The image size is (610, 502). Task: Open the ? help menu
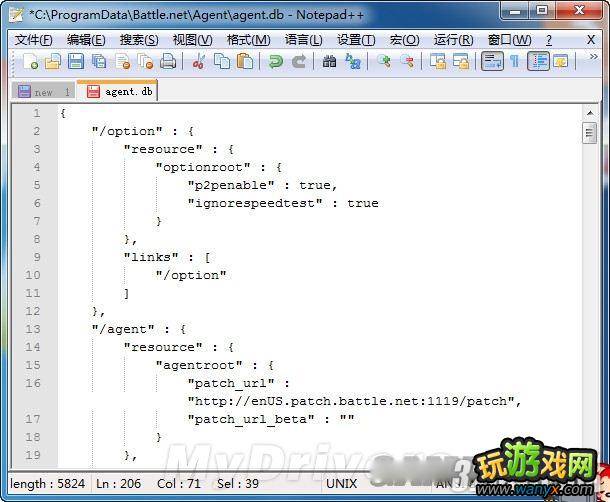tap(549, 40)
